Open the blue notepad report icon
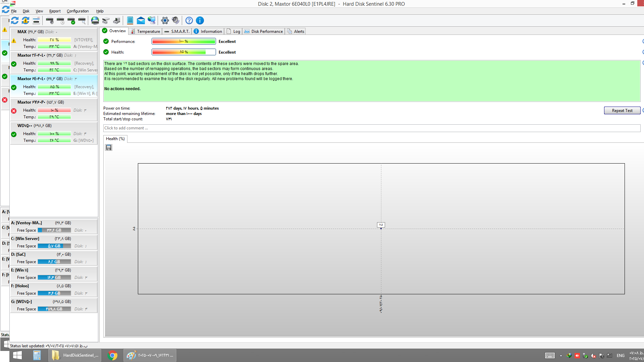Image resolution: width=644 pixels, height=362 pixels. (130, 20)
